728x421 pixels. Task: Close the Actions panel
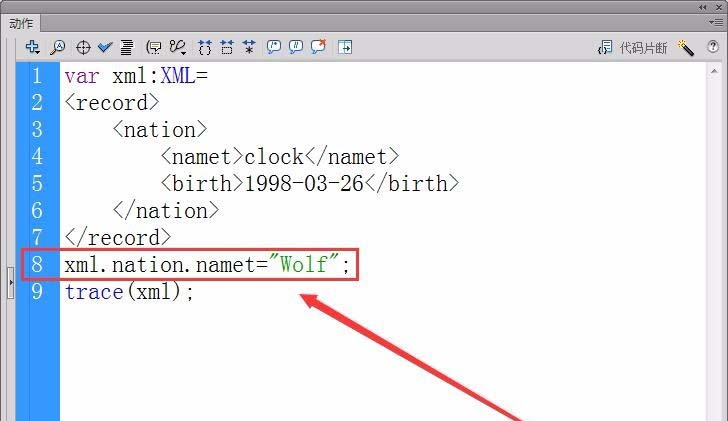(x=719, y=7)
